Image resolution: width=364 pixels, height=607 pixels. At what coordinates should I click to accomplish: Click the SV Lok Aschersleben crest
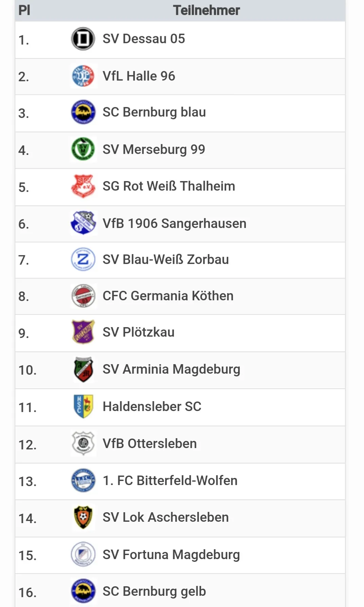[x=83, y=518]
